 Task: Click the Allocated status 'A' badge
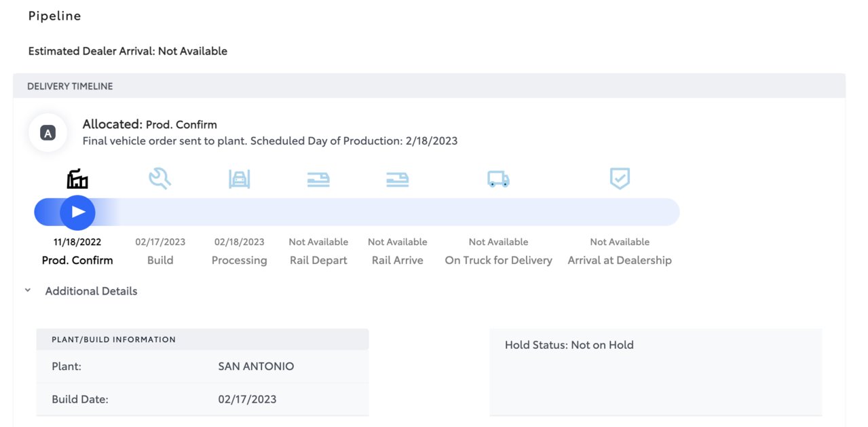coord(48,133)
